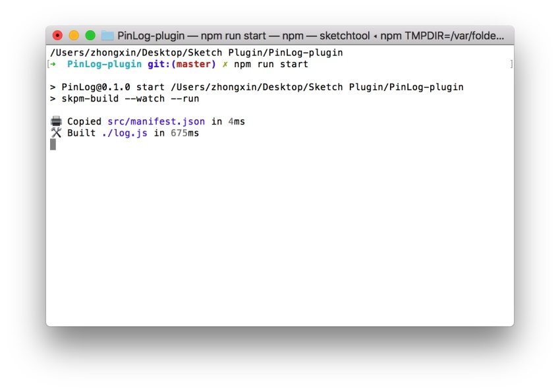Click the right bracket mark at prompt line end
This screenshot has width=560, height=392.
point(511,65)
